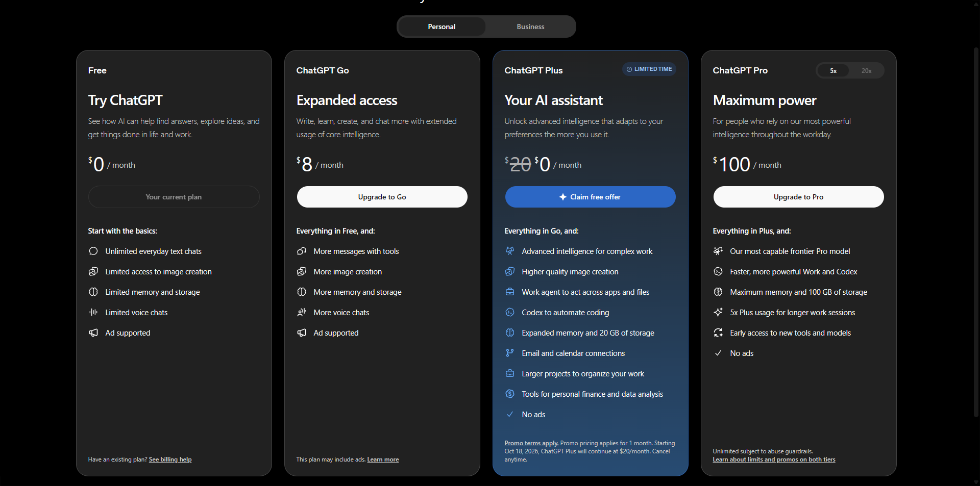Click the LIMITED TIME badge
The width and height of the screenshot is (980, 486).
pyautogui.click(x=649, y=69)
